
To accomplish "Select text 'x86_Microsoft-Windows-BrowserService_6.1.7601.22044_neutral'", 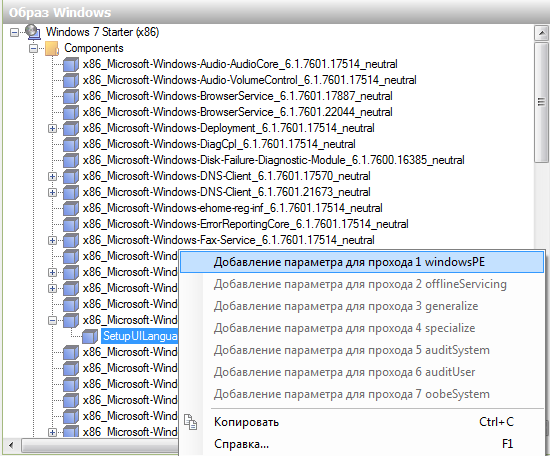I will (237, 112).
